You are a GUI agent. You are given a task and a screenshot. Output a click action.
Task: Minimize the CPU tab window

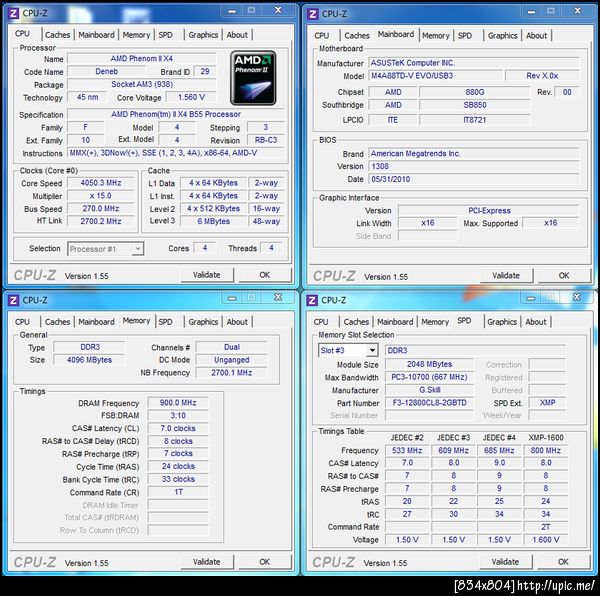click(x=232, y=11)
